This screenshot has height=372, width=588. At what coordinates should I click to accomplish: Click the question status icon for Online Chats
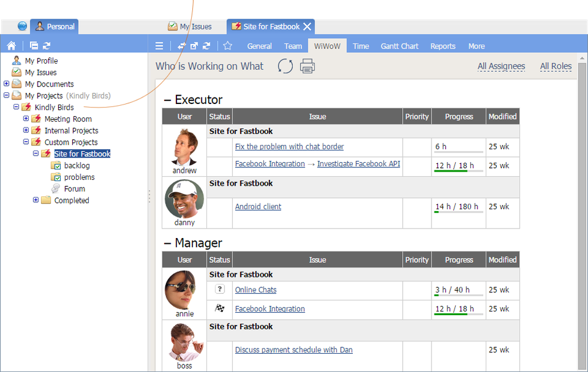(220, 289)
